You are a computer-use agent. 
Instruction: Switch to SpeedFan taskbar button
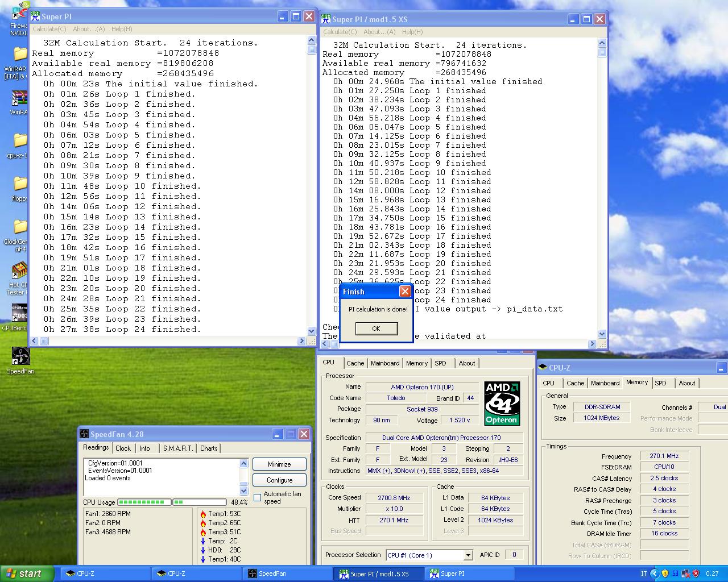(287, 573)
